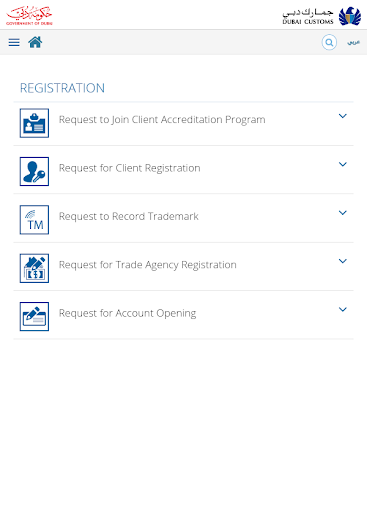The height and width of the screenshot is (512, 367).
Task: Select Request to Record Trademark text
Action: click(x=129, y=216)
